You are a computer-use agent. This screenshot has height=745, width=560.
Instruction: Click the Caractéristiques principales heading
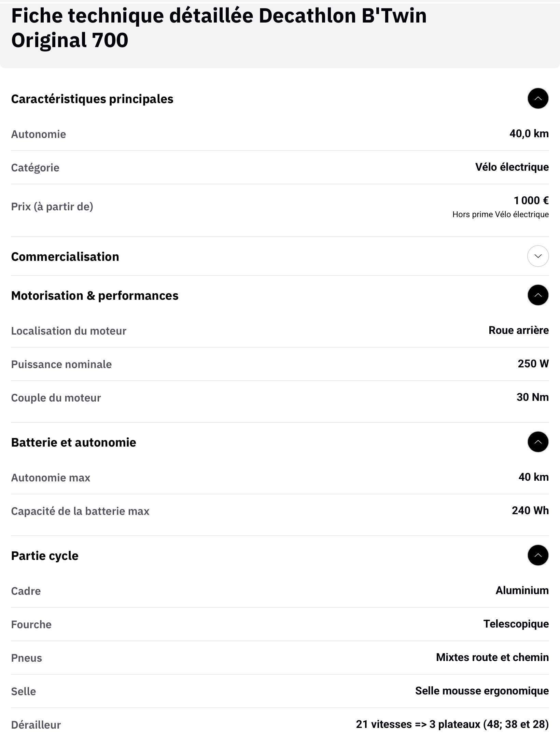(x=92, y=99)
